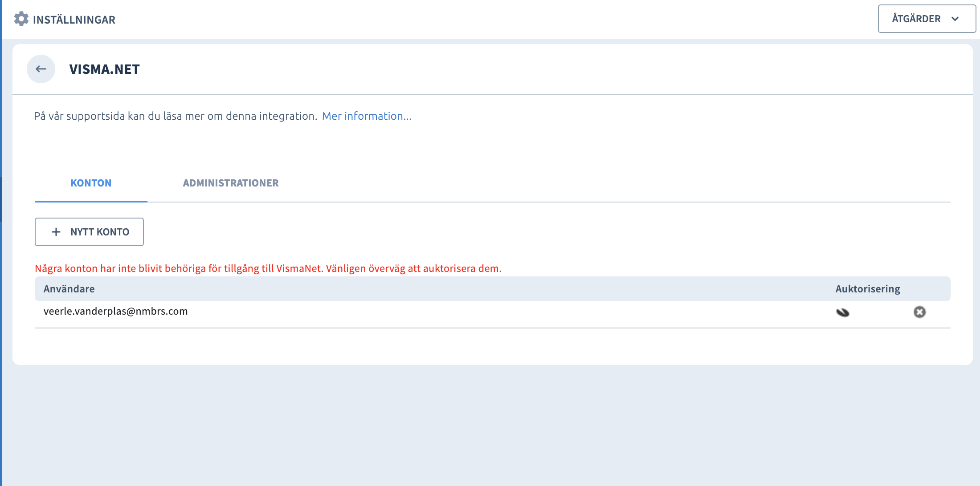Click the VISMA.NET page title
This screenshot has width=980, height=486.
tap(104, 69)
